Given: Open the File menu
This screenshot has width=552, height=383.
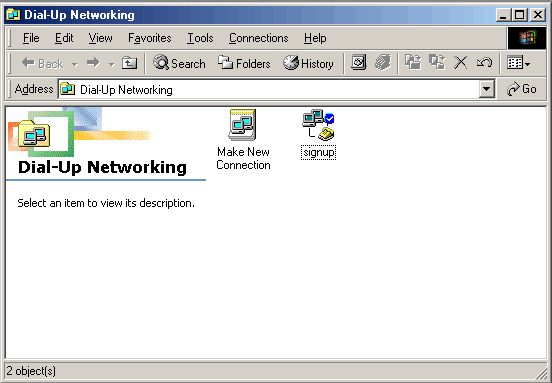Looking at the screenshot, I should point(31,38).
